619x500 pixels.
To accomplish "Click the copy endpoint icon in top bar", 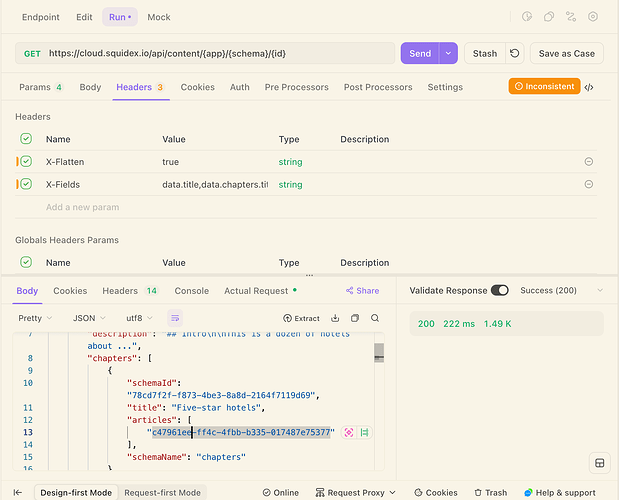I will coord(549,17).
